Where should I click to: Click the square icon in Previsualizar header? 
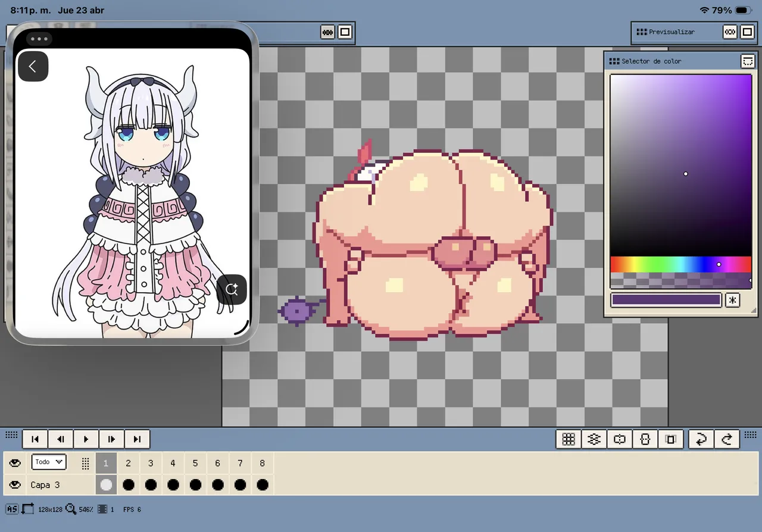point(747,32)
